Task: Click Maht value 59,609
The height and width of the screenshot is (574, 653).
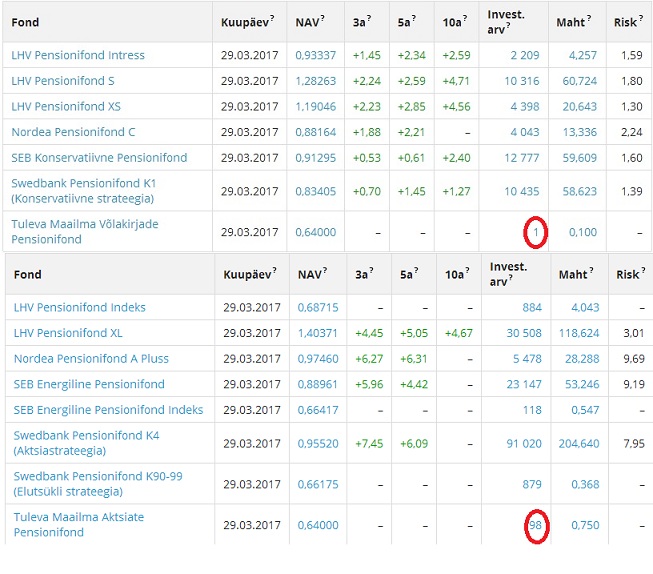Action: (x=580, y=157)
